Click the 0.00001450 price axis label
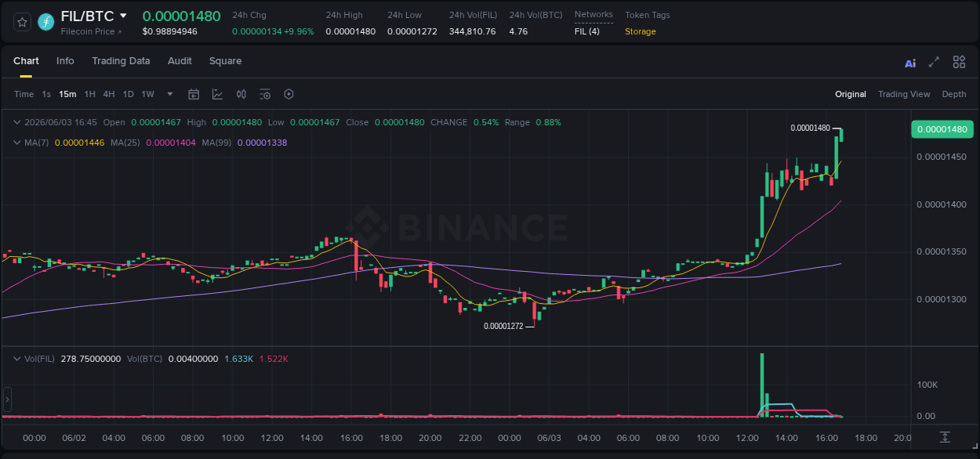This screenshot has width=980, height=459. coord(942,157)
